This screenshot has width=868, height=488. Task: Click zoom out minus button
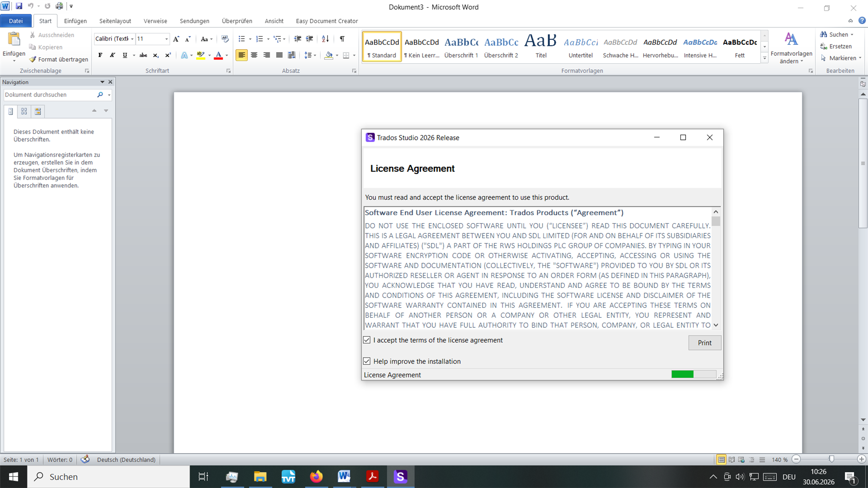click(797, 459)
